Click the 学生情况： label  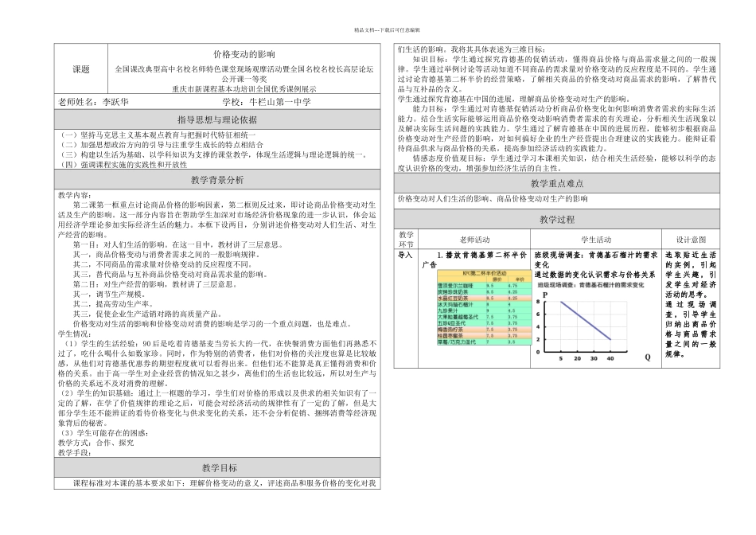[x=74, y=334]
